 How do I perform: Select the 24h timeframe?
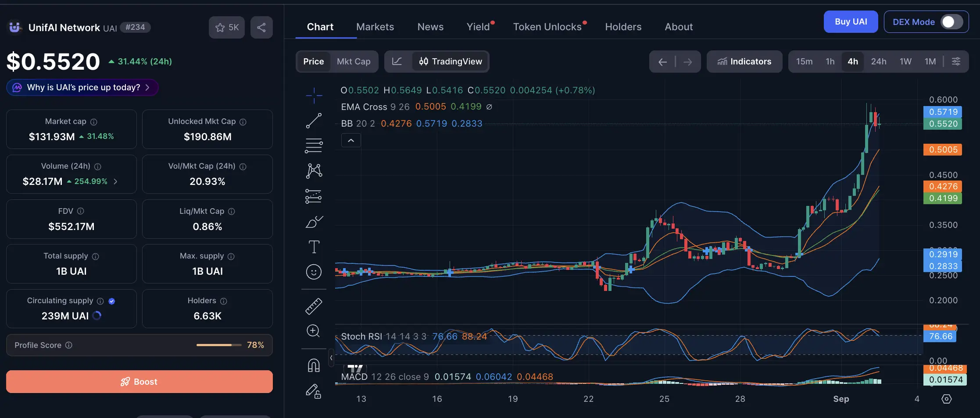pos(879,61)
